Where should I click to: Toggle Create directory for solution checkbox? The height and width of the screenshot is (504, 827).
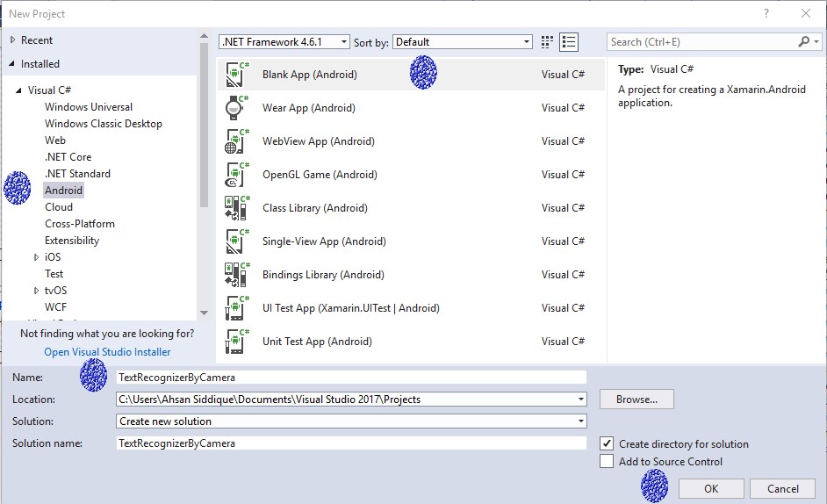tap(607, 443)
